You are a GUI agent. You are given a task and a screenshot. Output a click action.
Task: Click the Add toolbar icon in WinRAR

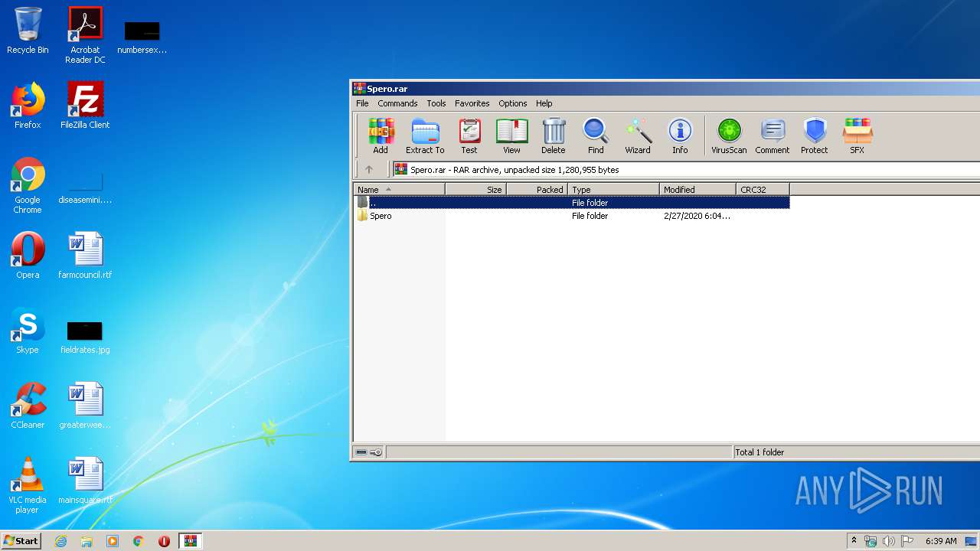381,135
